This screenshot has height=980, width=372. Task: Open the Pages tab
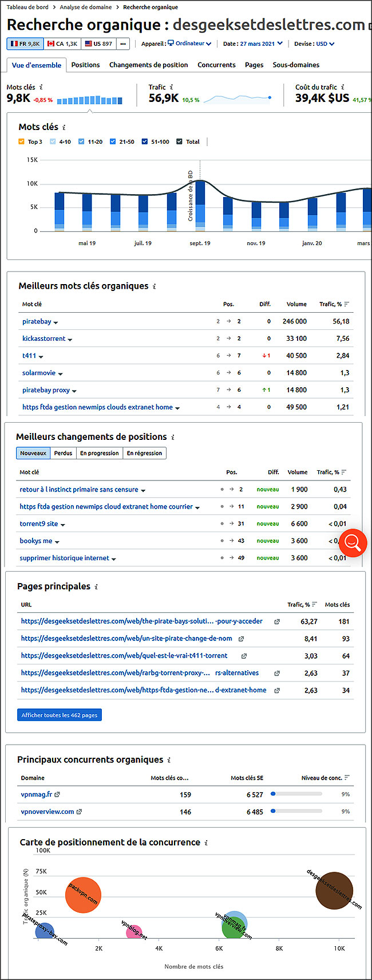pos(254,65)
